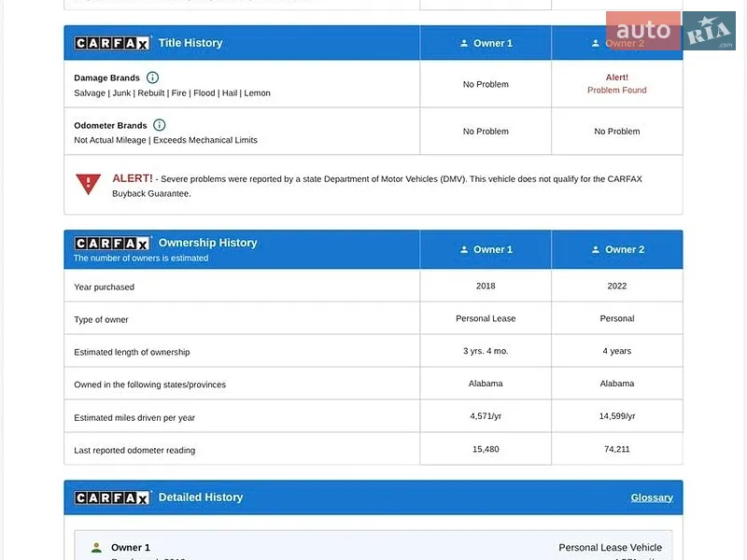
Task: Click the "Estimated length of ownership" row label
Action: pyautogui.click(x=132, y=352)
